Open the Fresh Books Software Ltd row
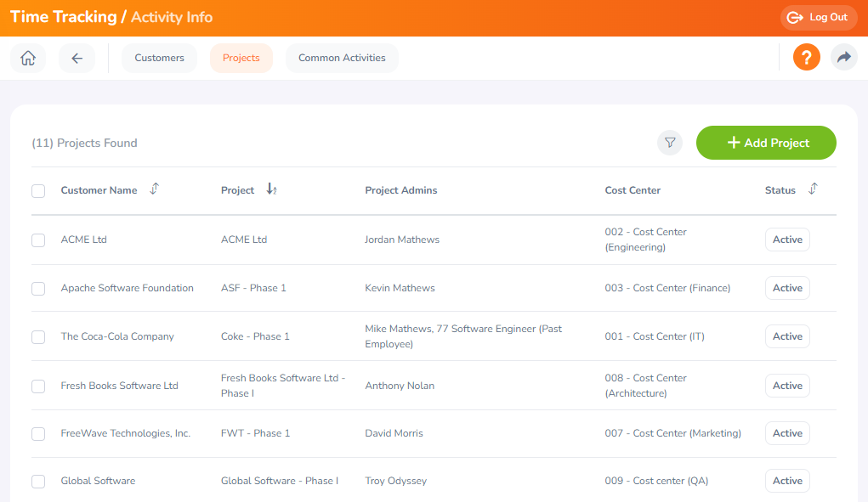Viewport: 868px width, 502px height. 434,386
